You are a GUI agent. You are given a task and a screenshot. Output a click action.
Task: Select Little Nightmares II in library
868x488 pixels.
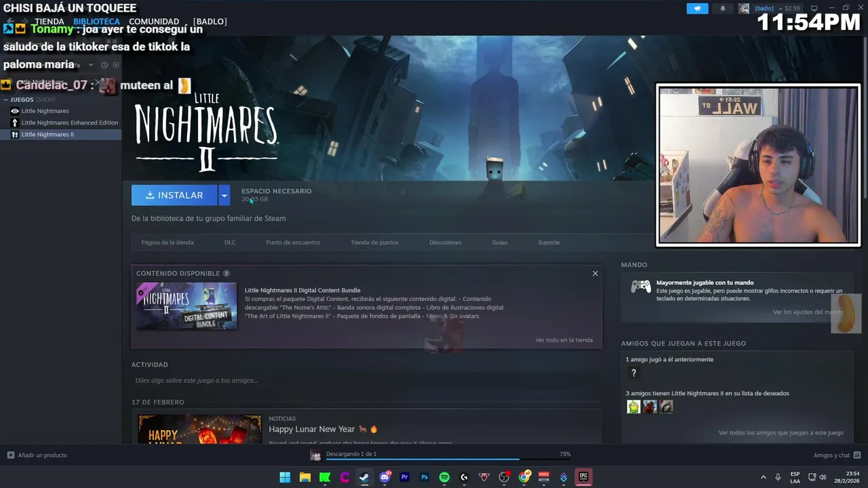click(x=47, y=134)
